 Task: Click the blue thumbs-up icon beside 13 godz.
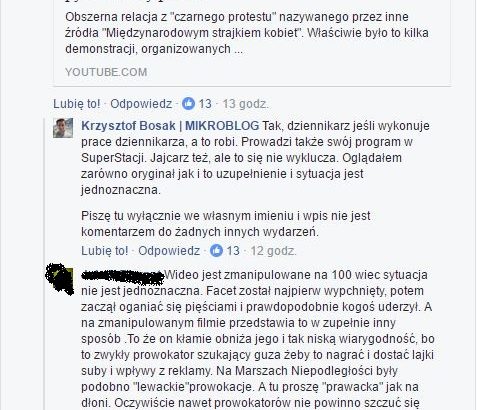tap(188, 104)
